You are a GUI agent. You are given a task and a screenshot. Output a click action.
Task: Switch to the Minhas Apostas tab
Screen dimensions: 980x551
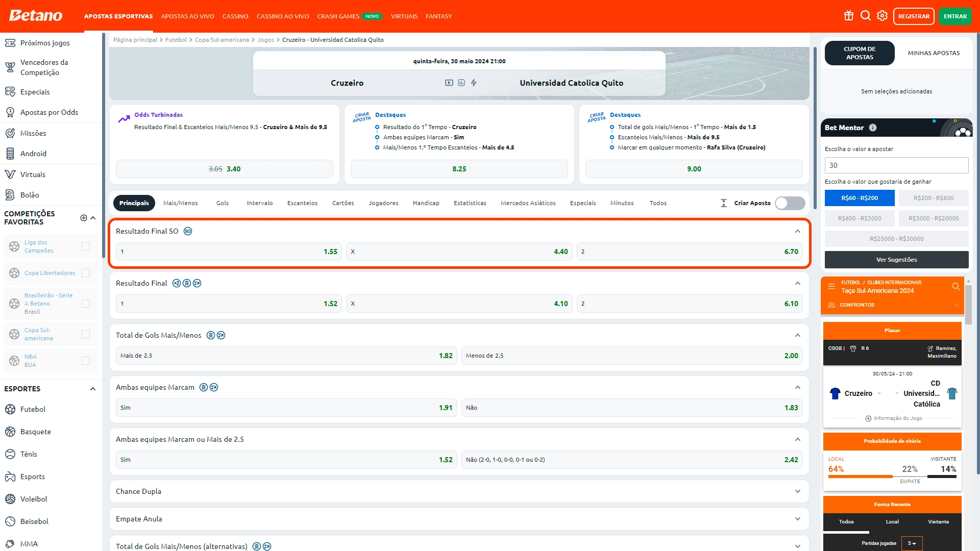click(x=934, y=53)
